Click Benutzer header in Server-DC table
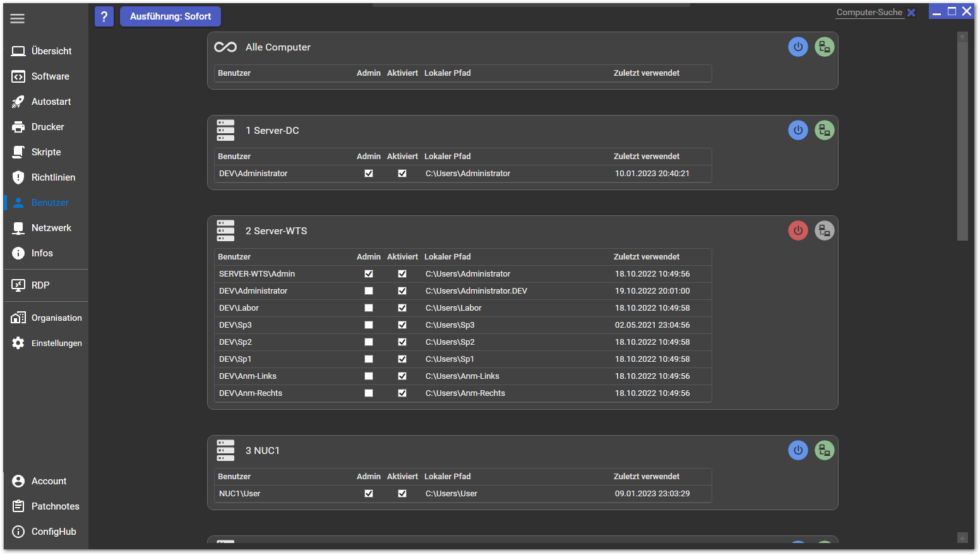The width and height of the screenshot is (980, 555). click(234, 157)
